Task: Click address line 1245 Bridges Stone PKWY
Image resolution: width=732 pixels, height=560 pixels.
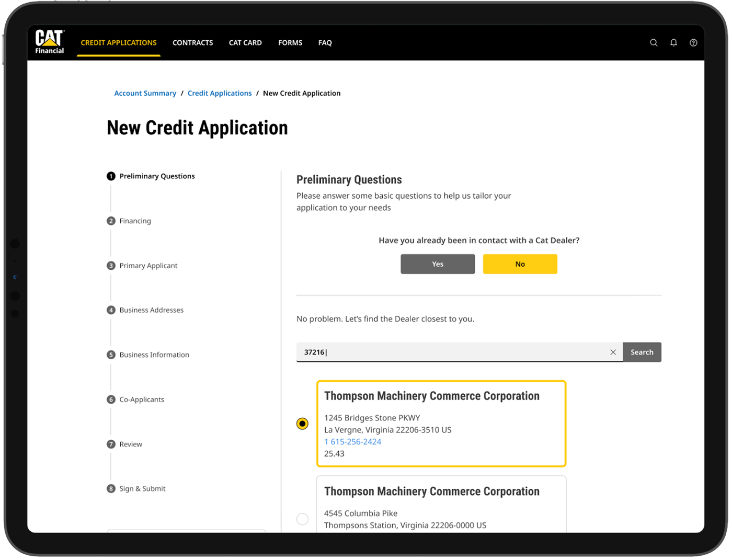Action: [x=372, y=418]
